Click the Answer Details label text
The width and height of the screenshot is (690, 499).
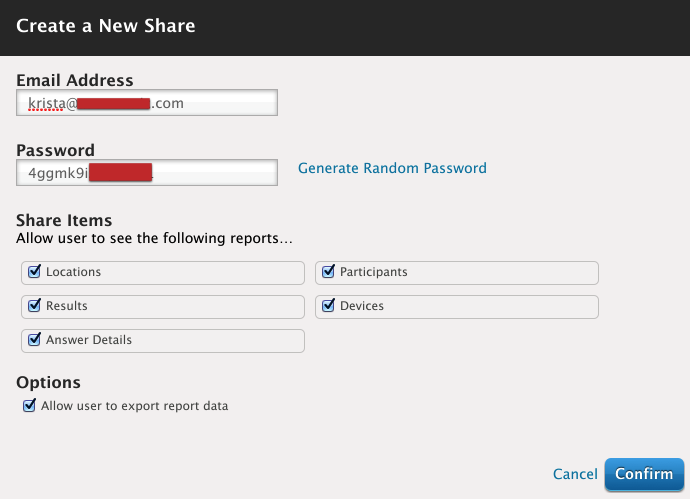pyautogui.click(x=89, y=340)
